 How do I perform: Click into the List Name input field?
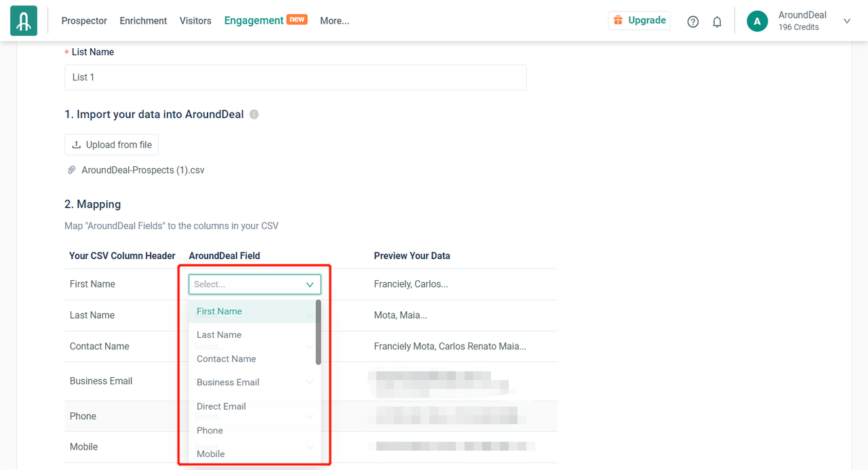click(295, 77)
